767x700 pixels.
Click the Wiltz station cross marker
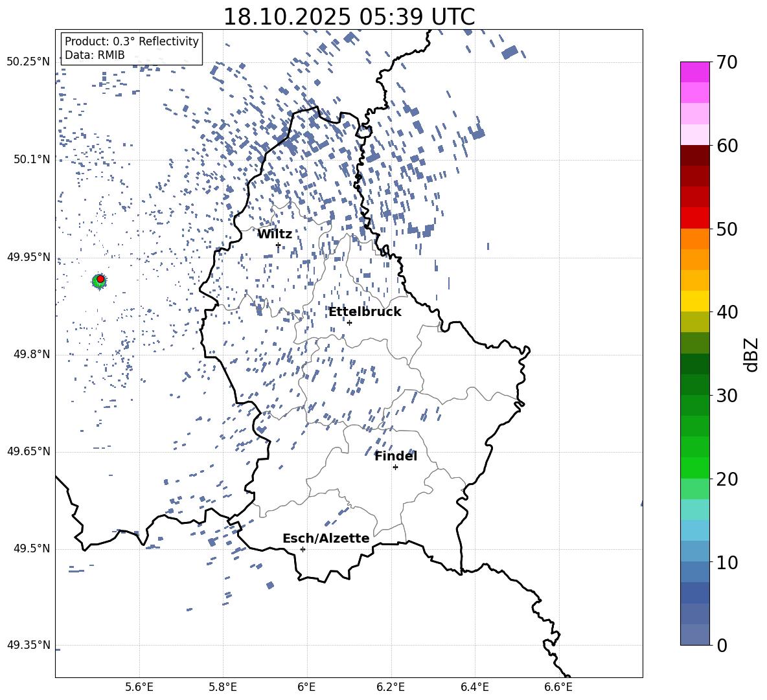tap(279, 245)
